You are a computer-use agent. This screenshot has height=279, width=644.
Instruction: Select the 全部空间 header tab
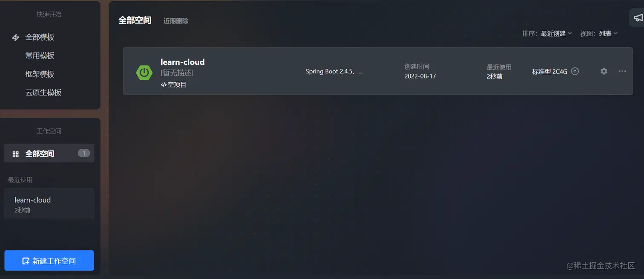click(x=135, y=20)
